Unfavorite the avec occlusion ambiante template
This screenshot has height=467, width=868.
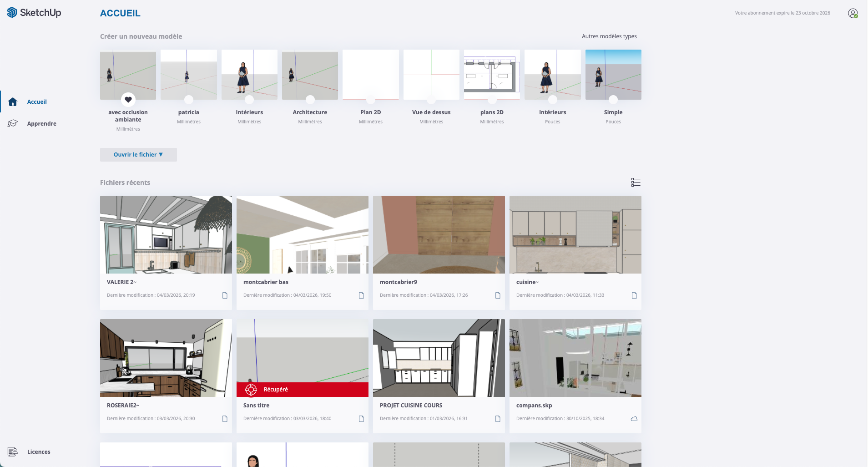point(128,100)
